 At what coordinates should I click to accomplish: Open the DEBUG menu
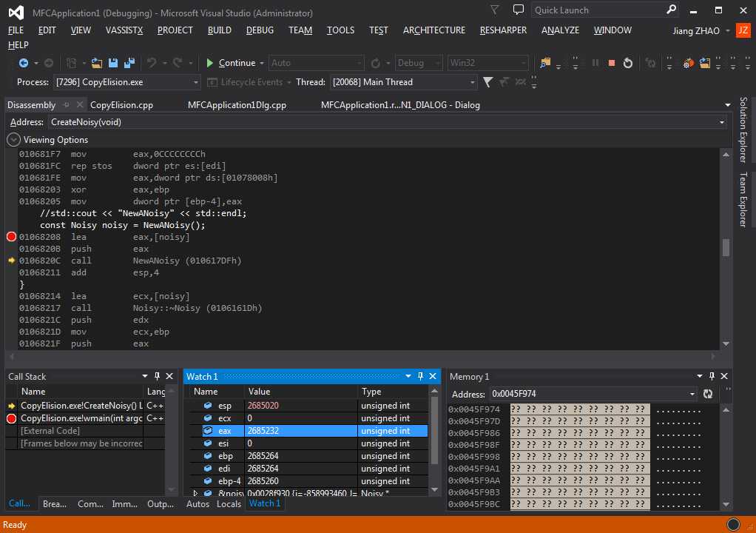(x=260, y=30)
